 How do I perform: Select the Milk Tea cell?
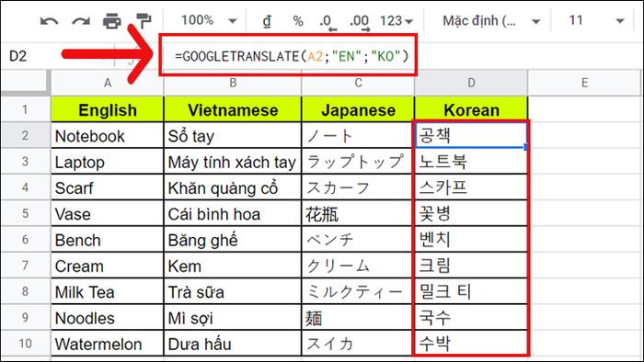pos(108,291)
